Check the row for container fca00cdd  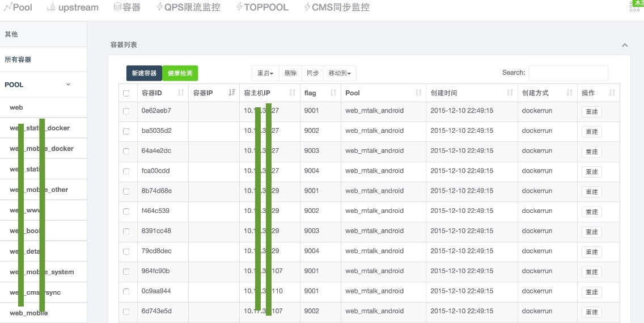tap(126, 171)
